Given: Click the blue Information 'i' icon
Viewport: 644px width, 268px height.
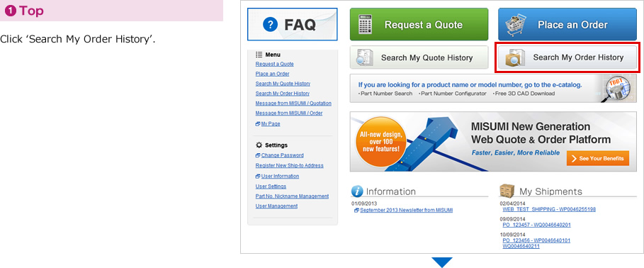Looking at the screenshot, I should 357,191.
